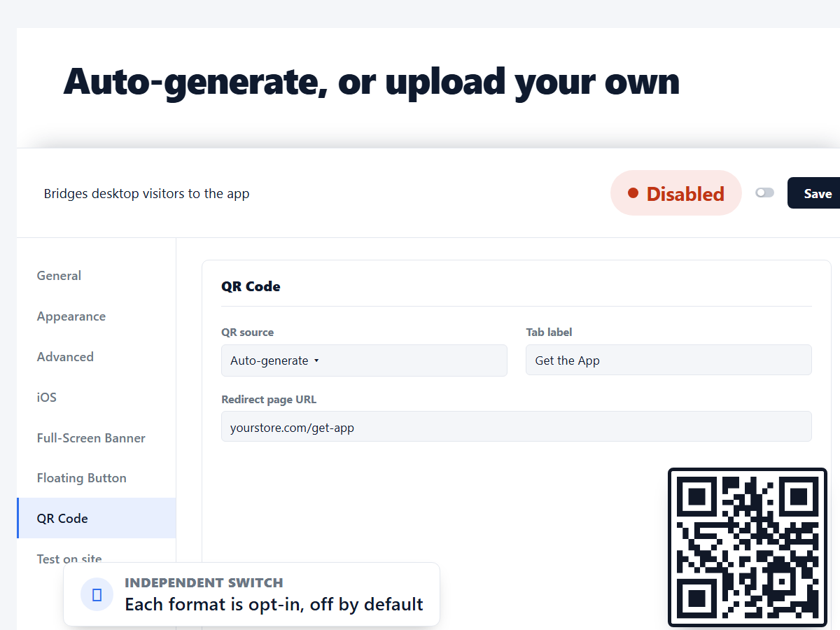The image size is (840, 630).
Task: Click the Save button
Action: [816, 193]
